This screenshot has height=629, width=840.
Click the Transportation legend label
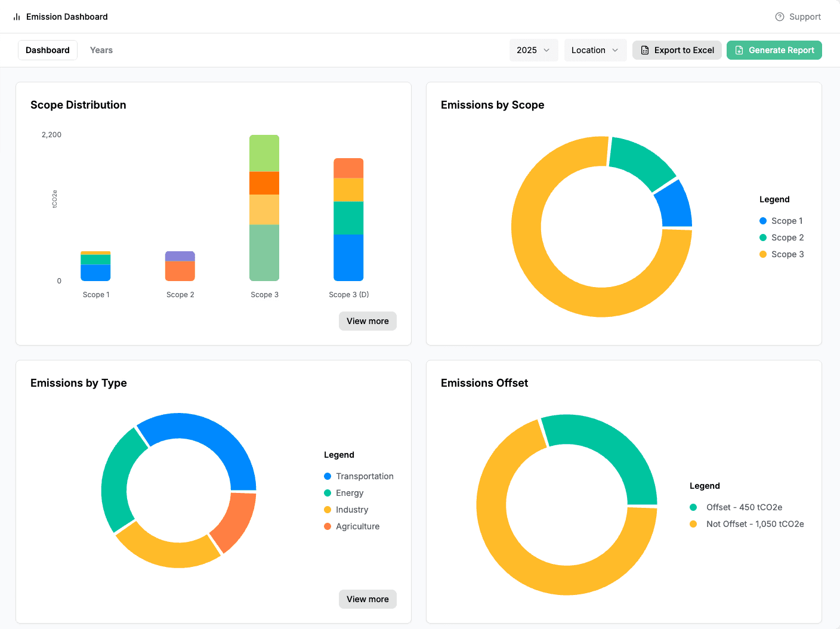(365, 476)
